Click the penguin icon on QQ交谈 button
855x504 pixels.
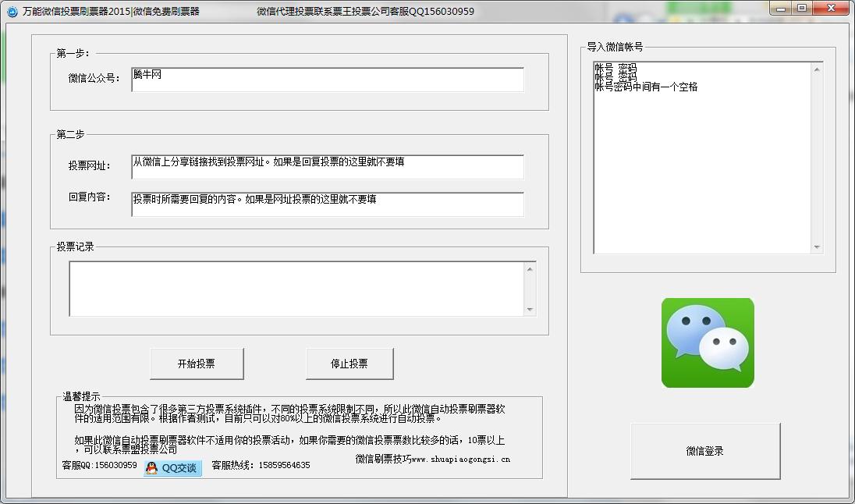tap(151, 467)
